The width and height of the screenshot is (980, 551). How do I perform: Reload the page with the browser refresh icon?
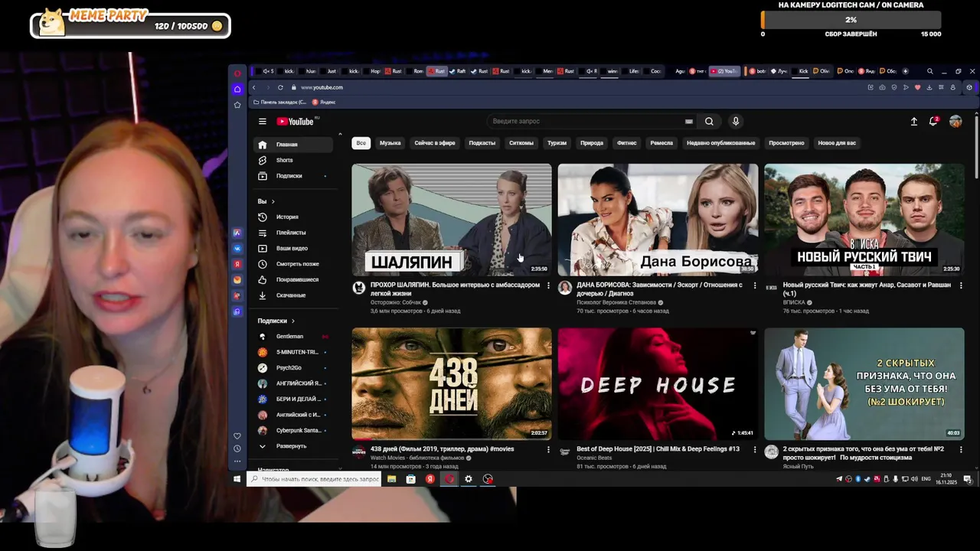pyautogui.click(x=280, y=87)
